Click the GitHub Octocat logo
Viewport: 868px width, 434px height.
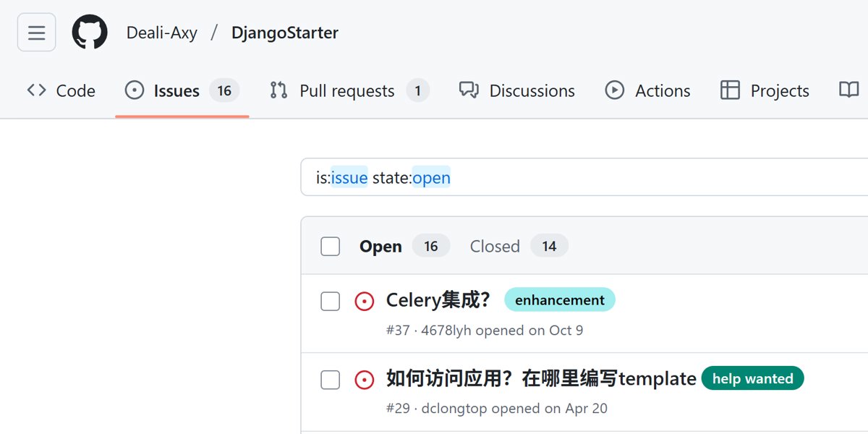click(90, 33)
